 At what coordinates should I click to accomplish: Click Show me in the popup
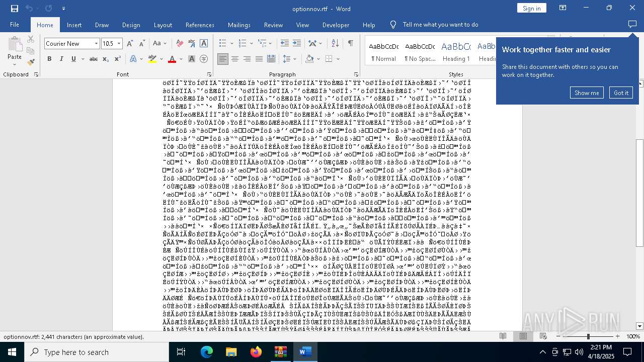click(x=587, y=93)
